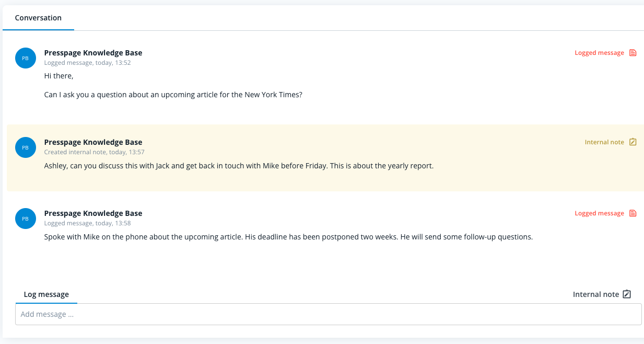Image resolution: width=644 pixels, height=344 pixels.
Task: Click the message about Mike's postponed deadline
Action: click(288, 237)
